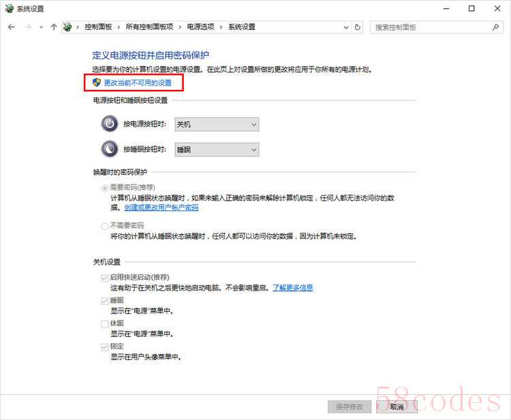The width and height of the screenshot is (511, 420).
Task: Open the 了解更多信息 link
Action: pos(293,288)
